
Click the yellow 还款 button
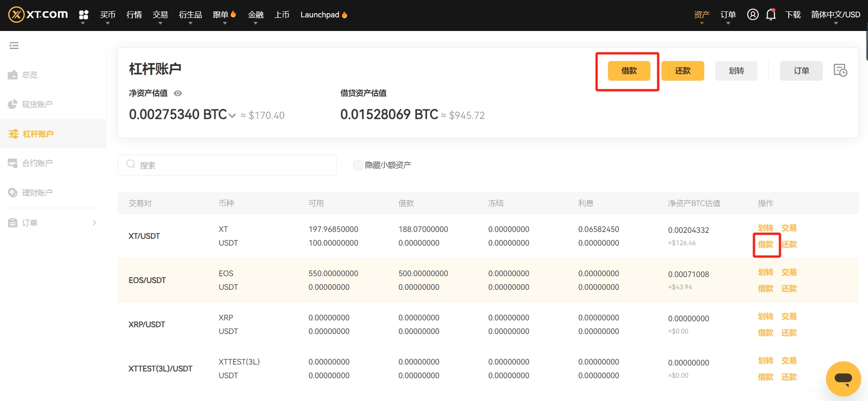point(683,71)
